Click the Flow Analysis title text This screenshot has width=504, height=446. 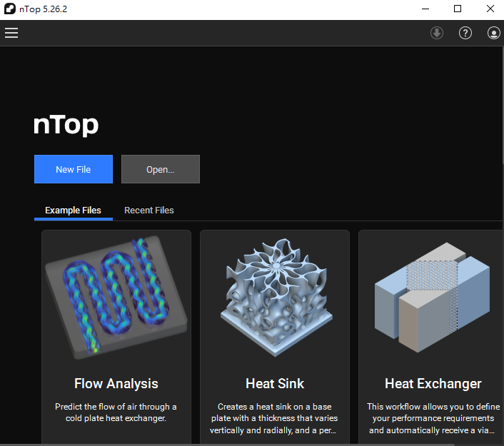pyautogui.click(x=116, y=383)
